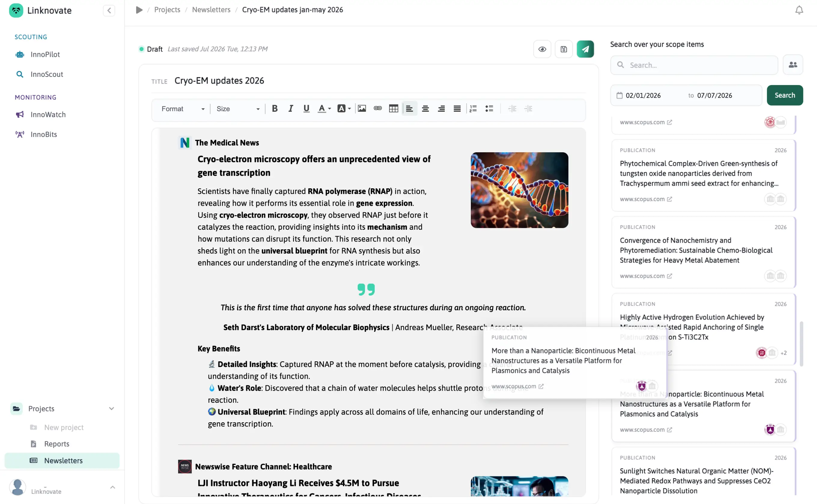Increase indent in the editor toolbar
Image resolution: width=817 pixels, height=504 pixels.
point(528,109)
